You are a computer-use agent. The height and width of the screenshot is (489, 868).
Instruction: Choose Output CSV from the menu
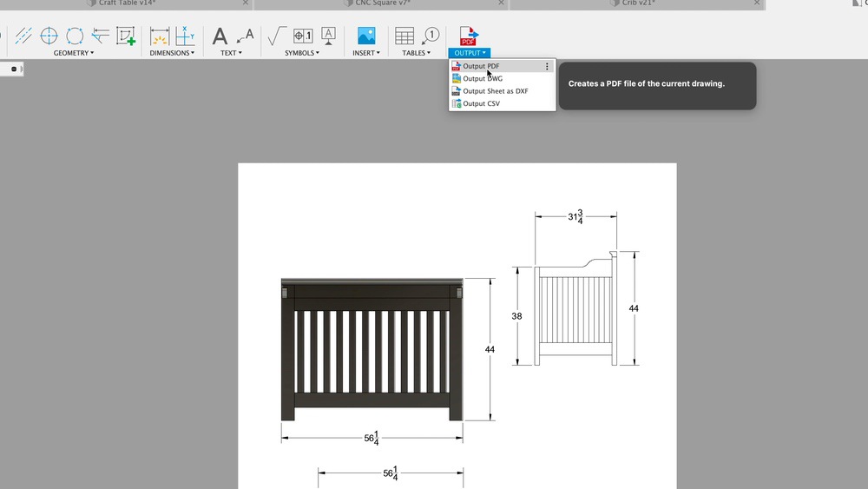point(502,103)
